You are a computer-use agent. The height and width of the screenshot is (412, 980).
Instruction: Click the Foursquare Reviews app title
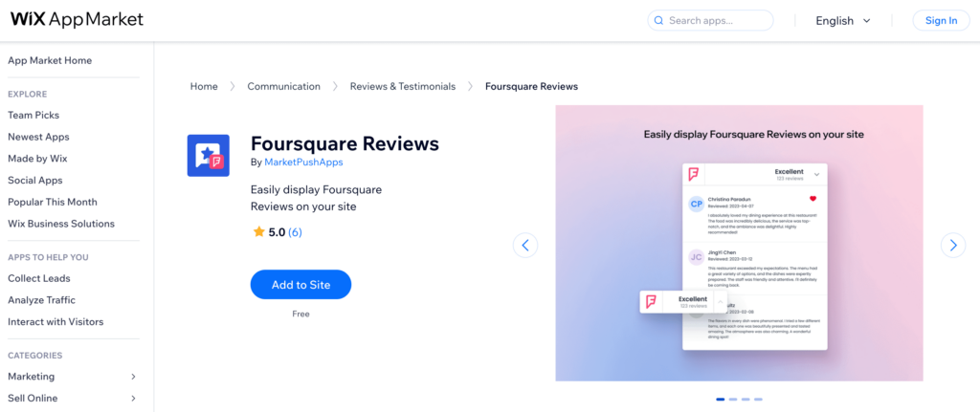click(x=345, y=143)
